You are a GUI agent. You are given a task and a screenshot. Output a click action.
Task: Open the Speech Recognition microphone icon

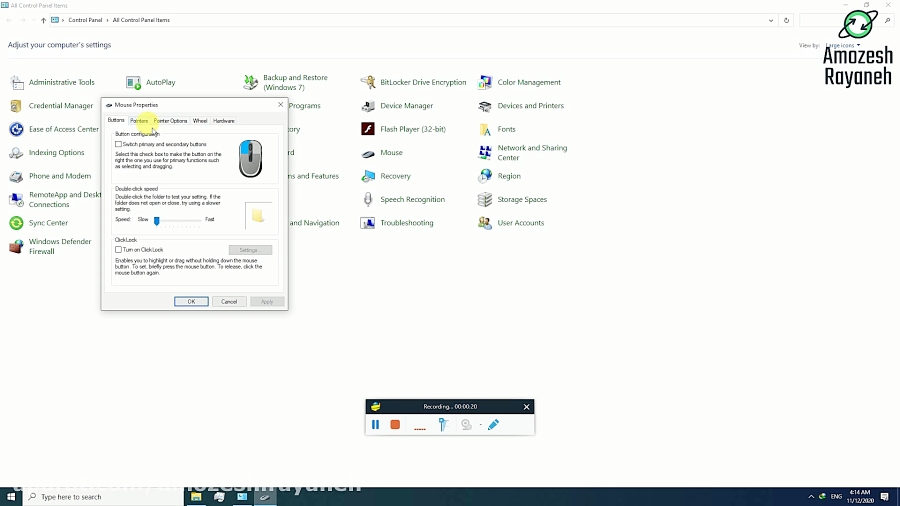click(x=368, y=199)
